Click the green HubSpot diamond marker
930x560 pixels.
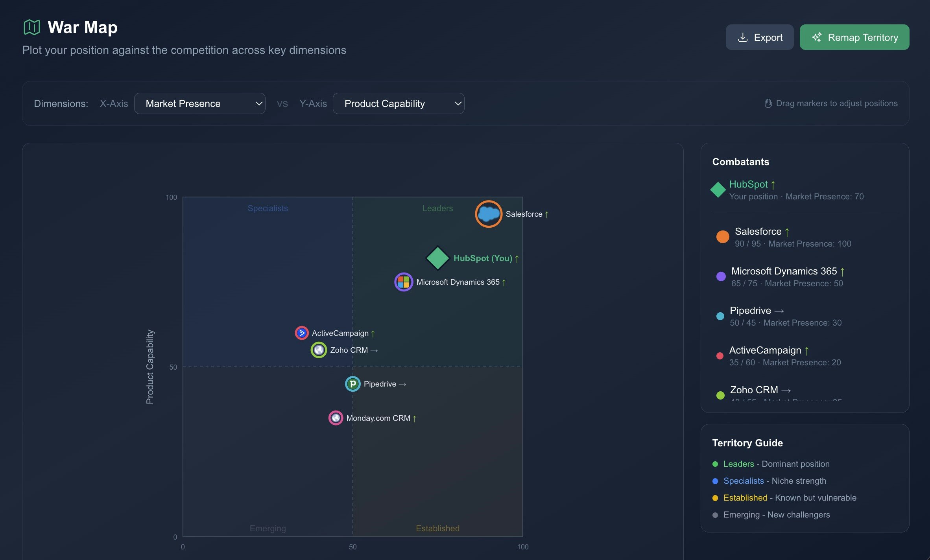(x=438, y=258)
